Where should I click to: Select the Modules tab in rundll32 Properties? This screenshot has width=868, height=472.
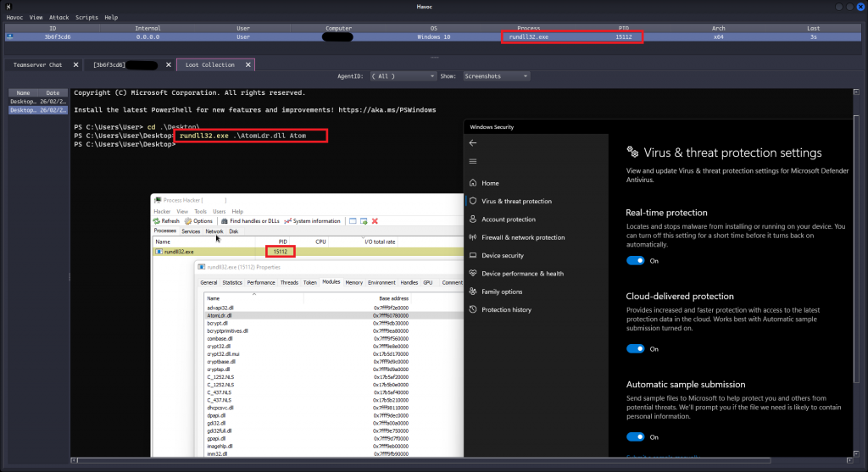(331, 282)
